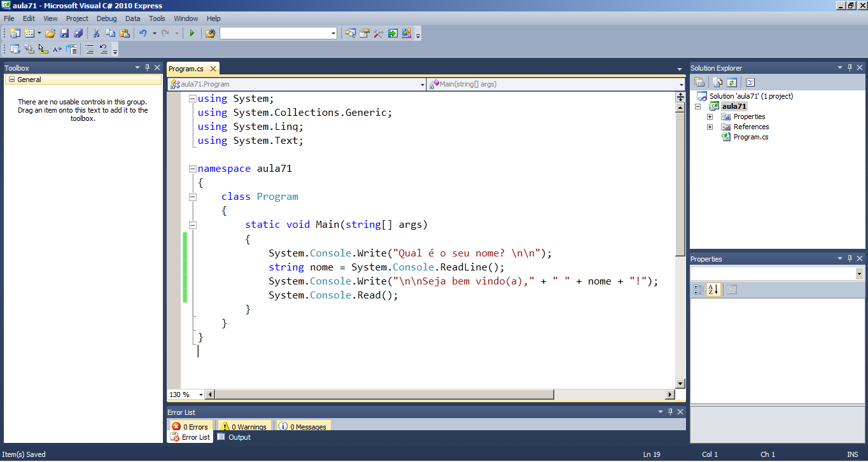Click the horizontal editor scrollbar thumb
The width and height of the screenshot is (868, 462).
pos(384,395)
